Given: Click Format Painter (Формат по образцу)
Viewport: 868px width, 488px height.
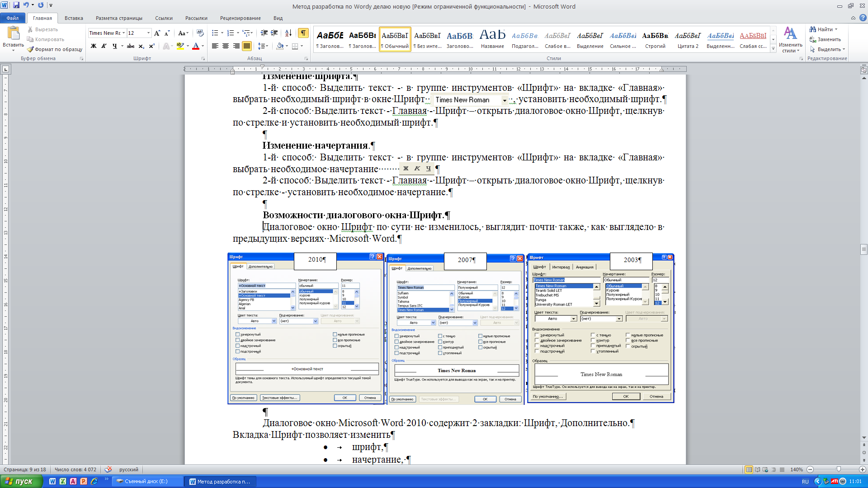Looking at the screenshot, I should 55,49.
